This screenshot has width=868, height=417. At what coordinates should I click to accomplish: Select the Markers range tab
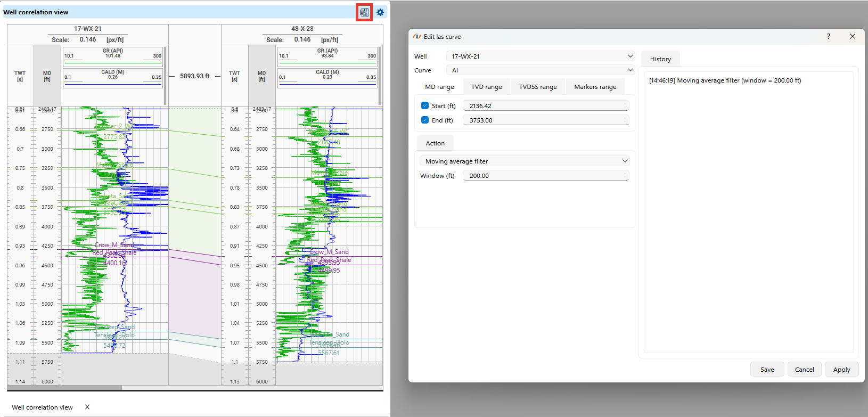(x=595, y=87)
